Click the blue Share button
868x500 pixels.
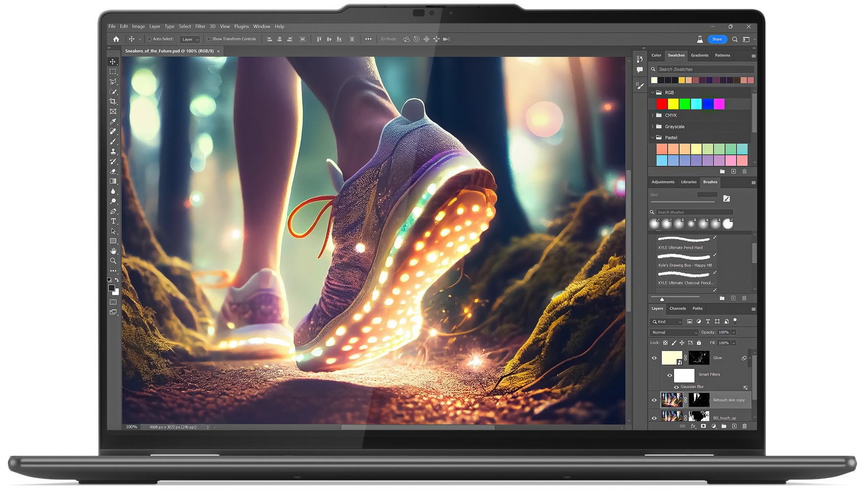[717, 39]
